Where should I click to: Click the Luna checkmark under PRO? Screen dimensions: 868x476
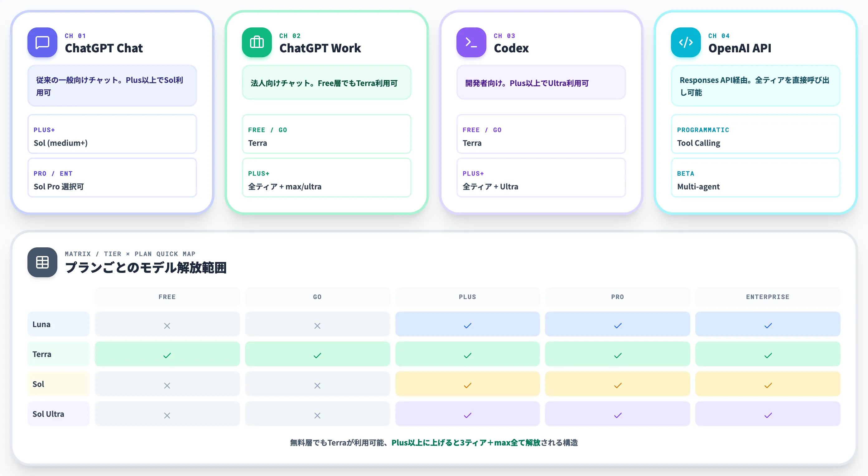pos(618,326)
